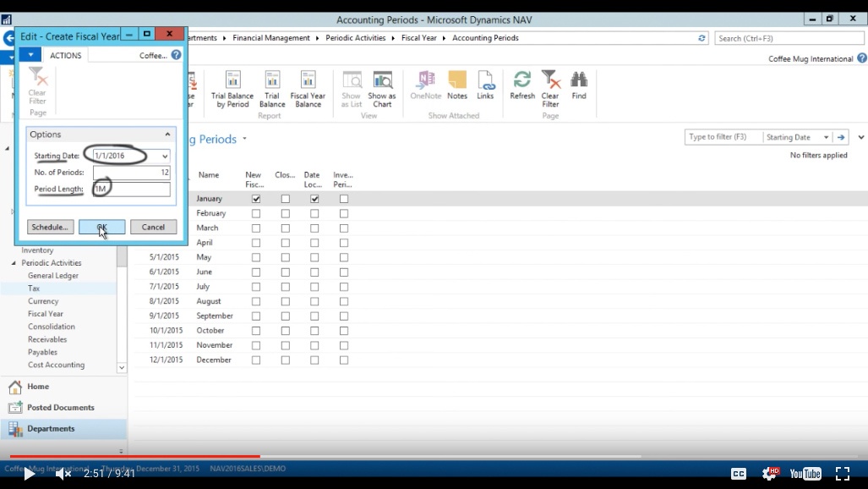Screen dimensions: 868x489
Task: Toggle closed captions
Action: point(739,474)
